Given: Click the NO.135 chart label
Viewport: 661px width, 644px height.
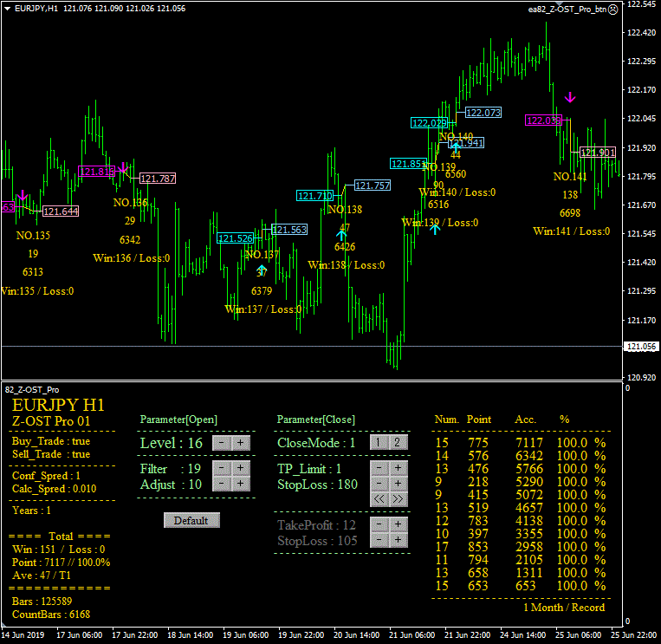Looking at the screenshot, I should coord(33,236).
